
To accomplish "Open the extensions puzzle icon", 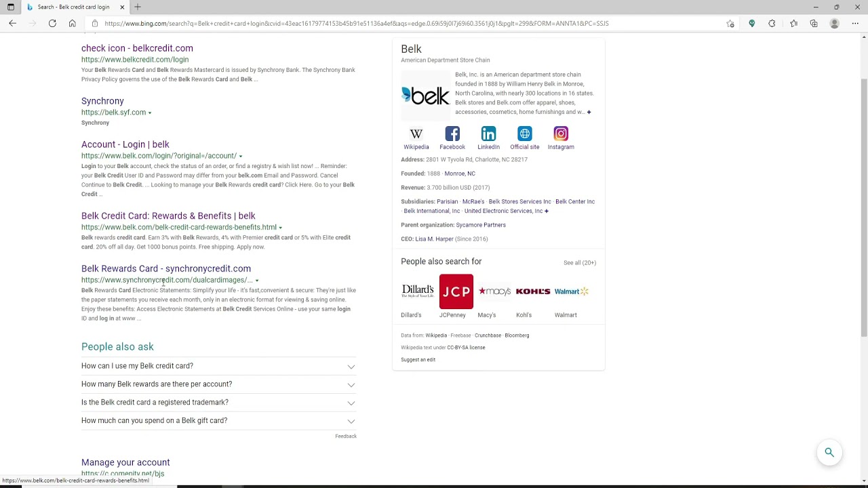I will 772,23.
